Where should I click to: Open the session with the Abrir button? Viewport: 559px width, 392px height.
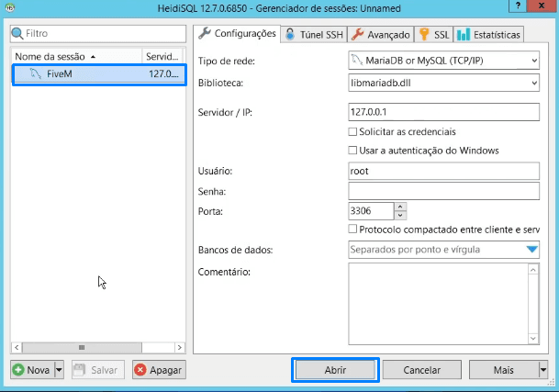pyautogui.click(x=335, y=370)
